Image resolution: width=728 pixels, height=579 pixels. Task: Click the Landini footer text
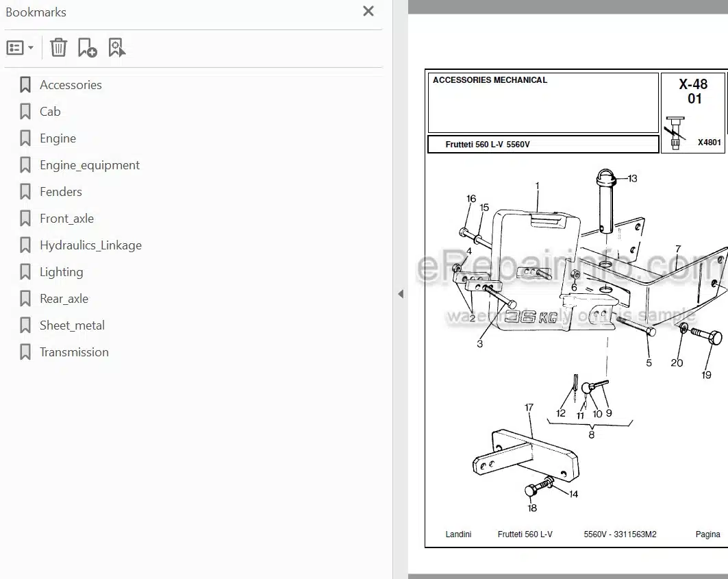click(458, 534)
